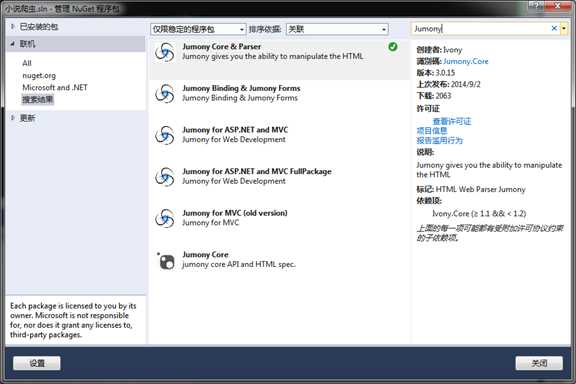Clear the search box with the X icon
The image size is (576, 384).
[554, 28]
